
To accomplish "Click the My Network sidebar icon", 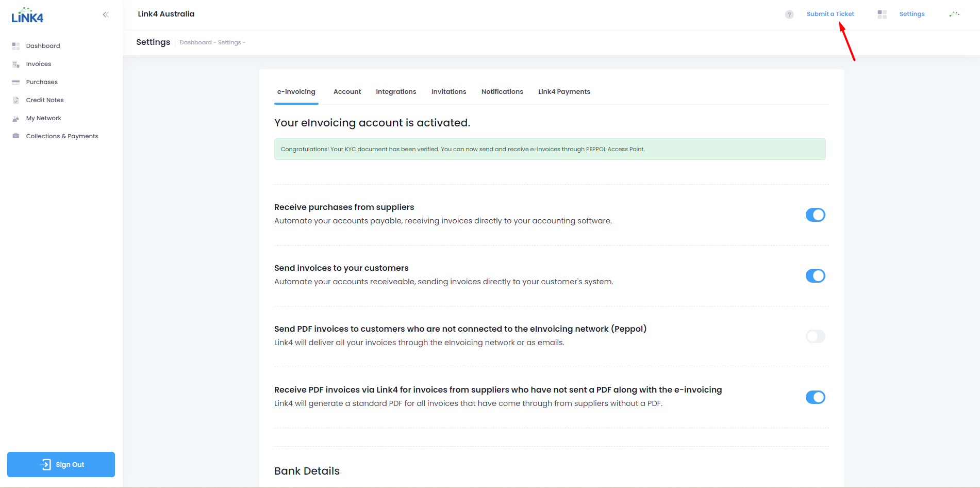I will point(16,118).
